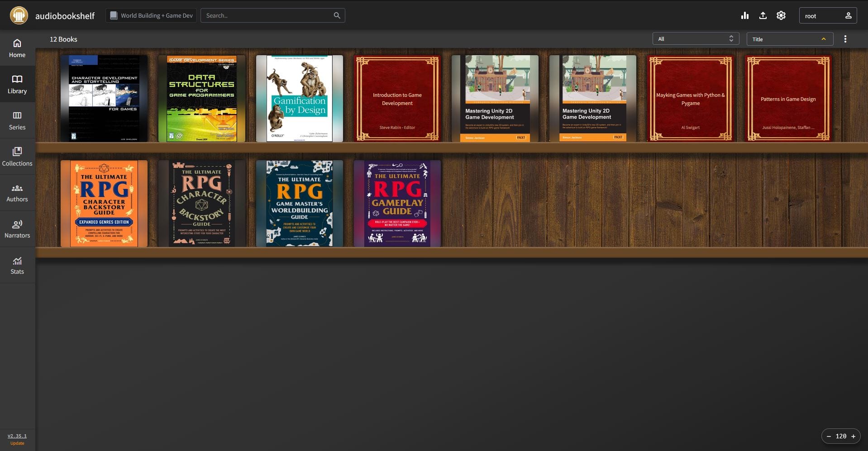The height and width of the screenshot is (451, 868).
Task: Open the All filter dropdown
Action: [x=696, y=39]
